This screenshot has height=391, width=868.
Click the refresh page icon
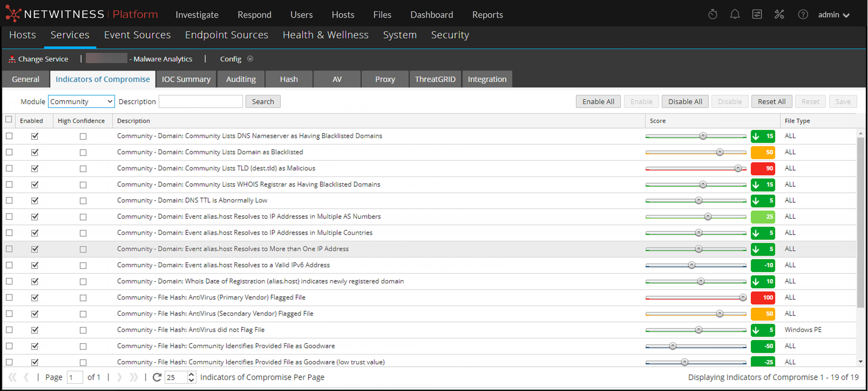[157, 377]
